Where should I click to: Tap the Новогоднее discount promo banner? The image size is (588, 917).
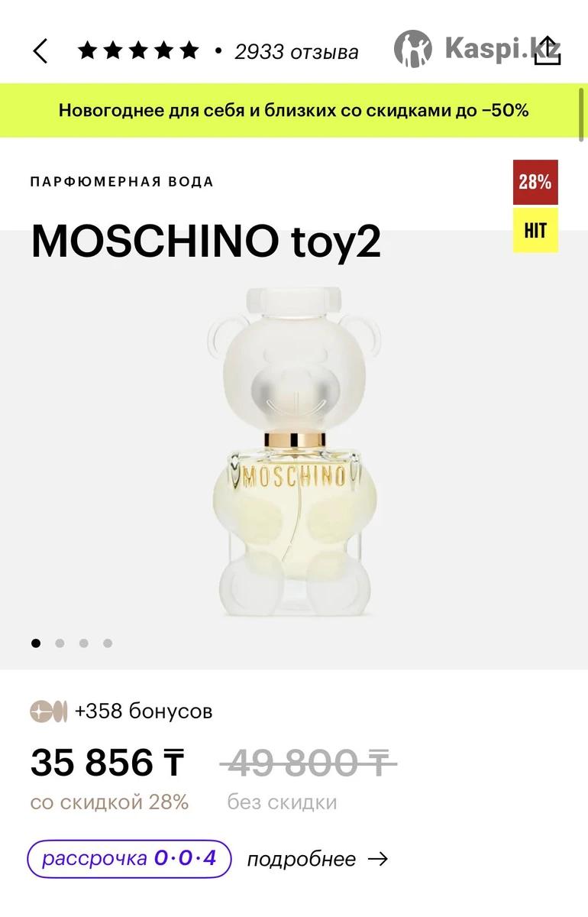coord(294,110)
